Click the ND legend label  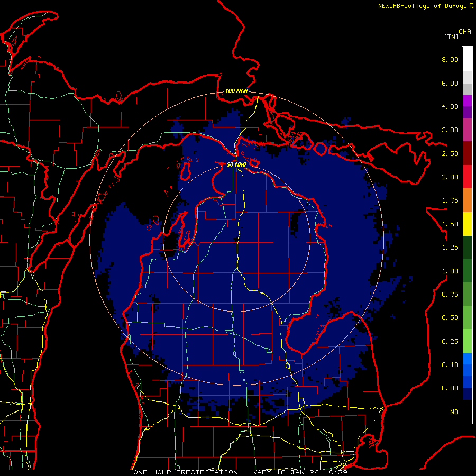(x=454, y=412)
